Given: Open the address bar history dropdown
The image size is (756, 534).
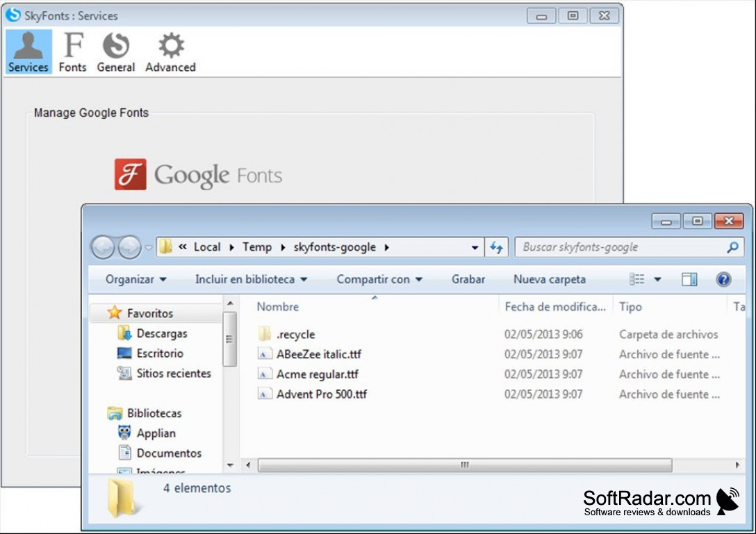Looking at the screenshot, I should click(x=475, y=247).
